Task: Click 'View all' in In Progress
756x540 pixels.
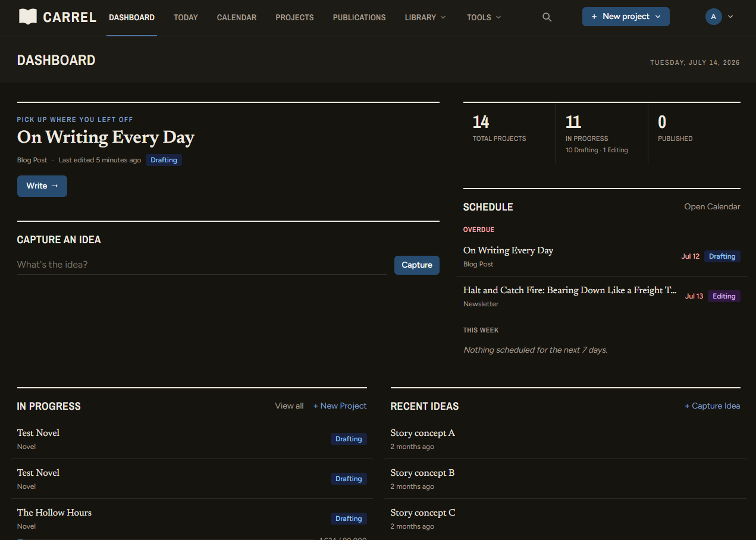Action: 289,406
